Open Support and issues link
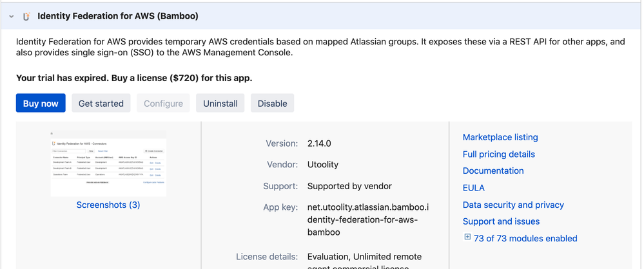The image size is (644, 269). [501, 221]
